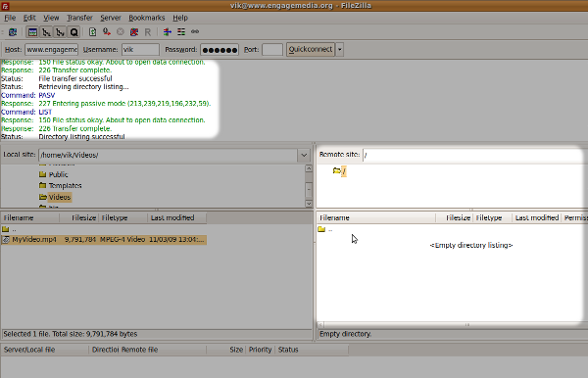The height and width of the screenshot is (378, 588).
Task: Open the Edit menu
Action: 29,18
